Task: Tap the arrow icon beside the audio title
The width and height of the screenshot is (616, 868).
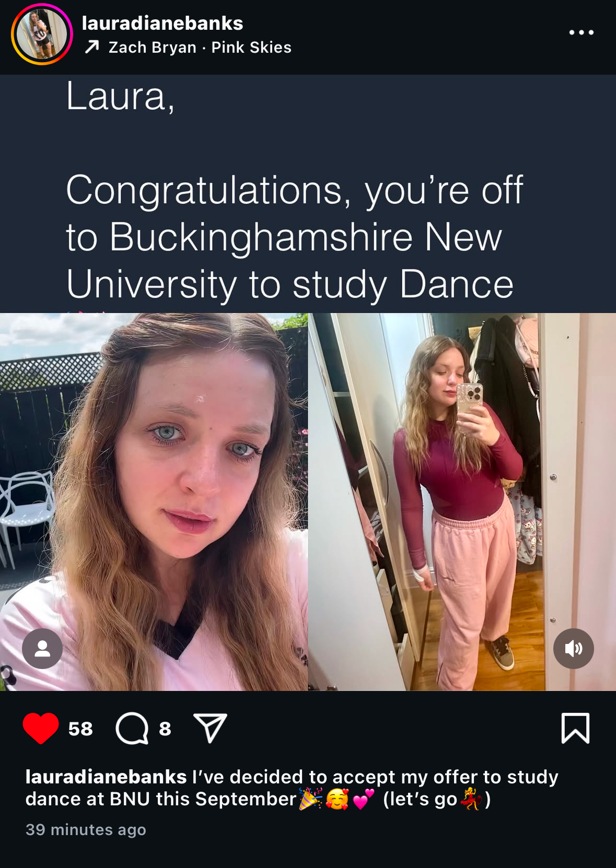Action: pyautogui.click(x=92, y=48)
